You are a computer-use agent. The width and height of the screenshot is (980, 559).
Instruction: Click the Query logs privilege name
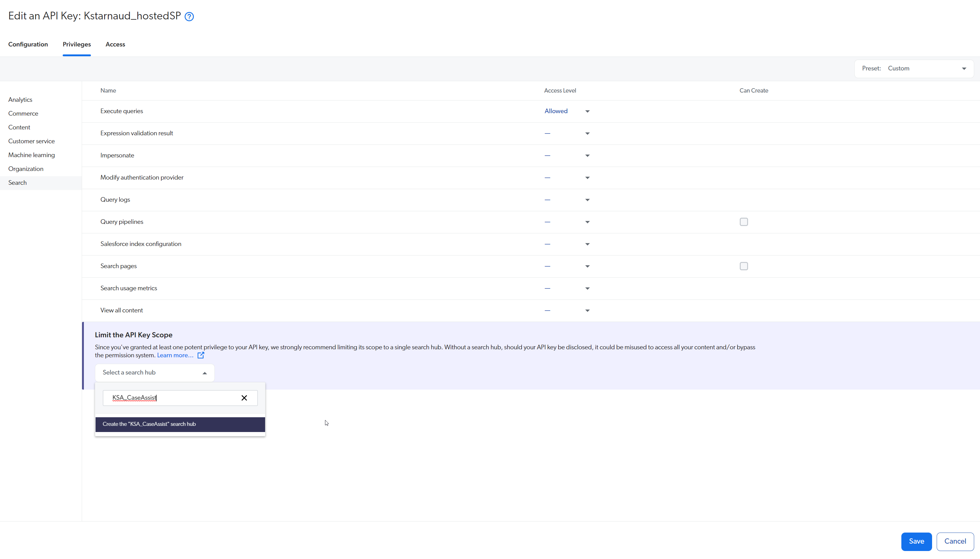pyautogui.click(x=115, y=200)
